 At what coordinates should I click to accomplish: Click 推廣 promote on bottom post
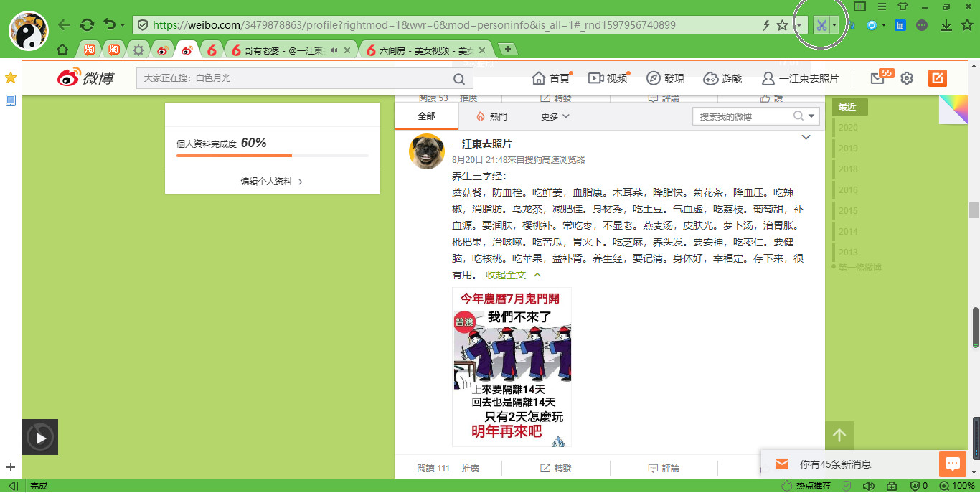tap(470, 468)
